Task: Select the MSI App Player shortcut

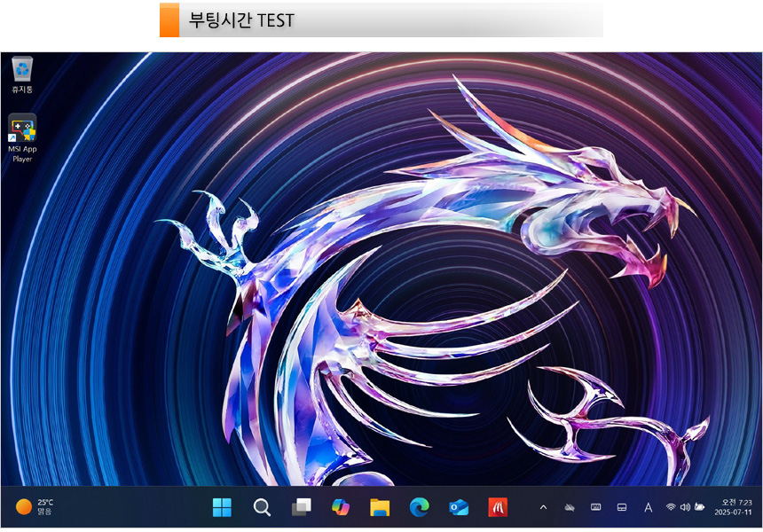Action: point(22,137)
